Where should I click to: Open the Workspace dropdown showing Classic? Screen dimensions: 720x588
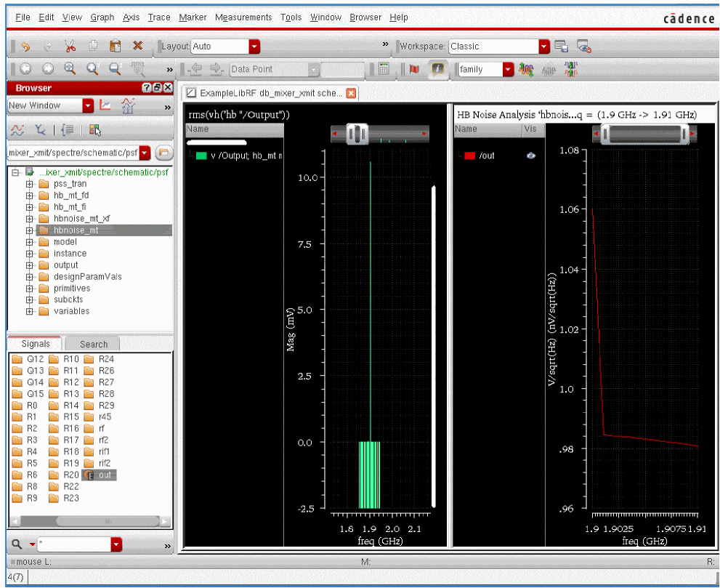[544, 47]
